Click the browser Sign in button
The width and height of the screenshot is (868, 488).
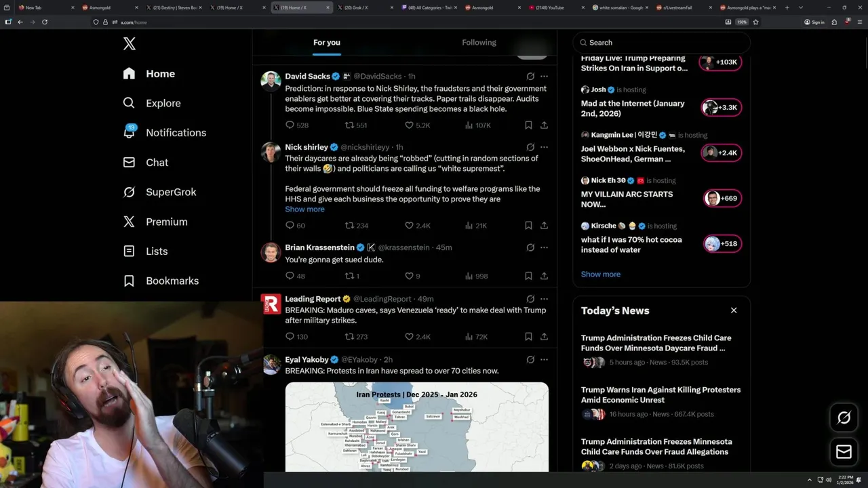(x=814, y=22)
